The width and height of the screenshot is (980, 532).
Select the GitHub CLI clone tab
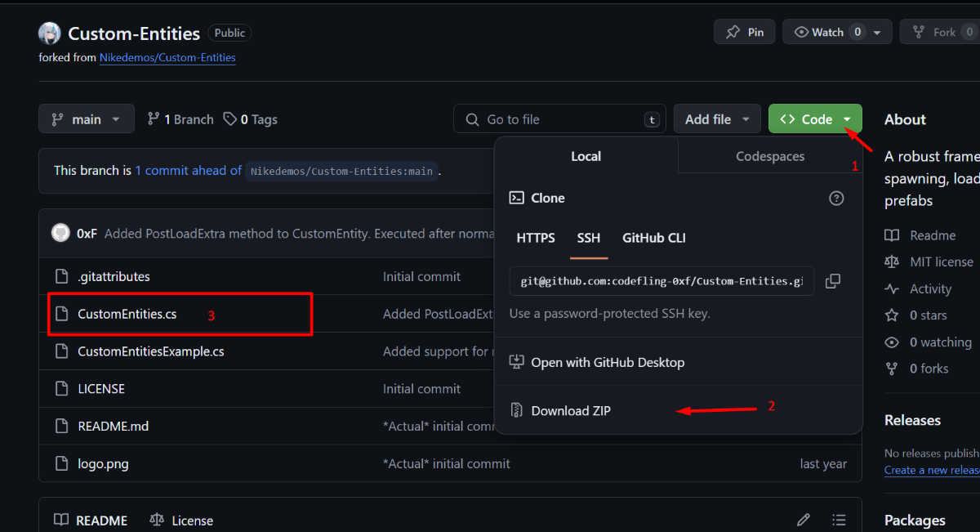pos(653,238)
